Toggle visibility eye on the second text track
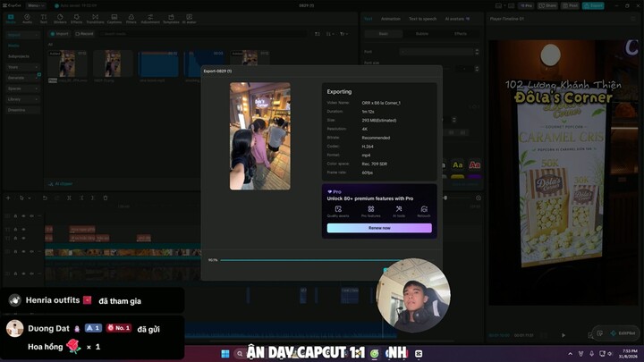Screen dimensions: 644x362 click(23, 238)
